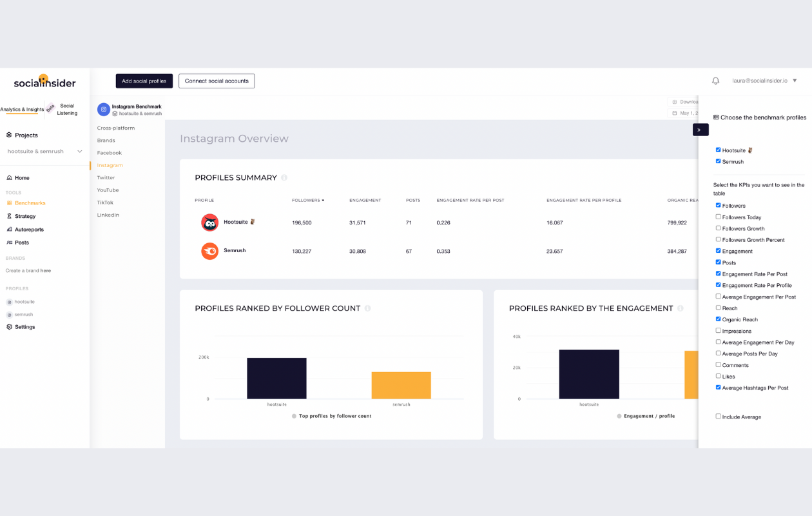812x516 pixels.
Task: Open Strategy tool
Action: pos(21,216)
